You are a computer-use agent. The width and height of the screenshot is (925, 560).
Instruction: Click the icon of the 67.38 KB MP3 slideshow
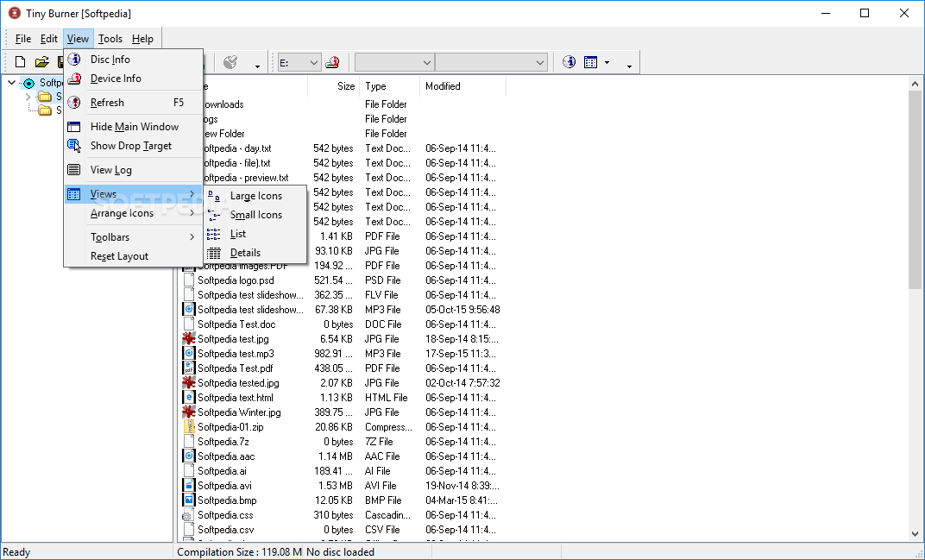click(189, 309)
